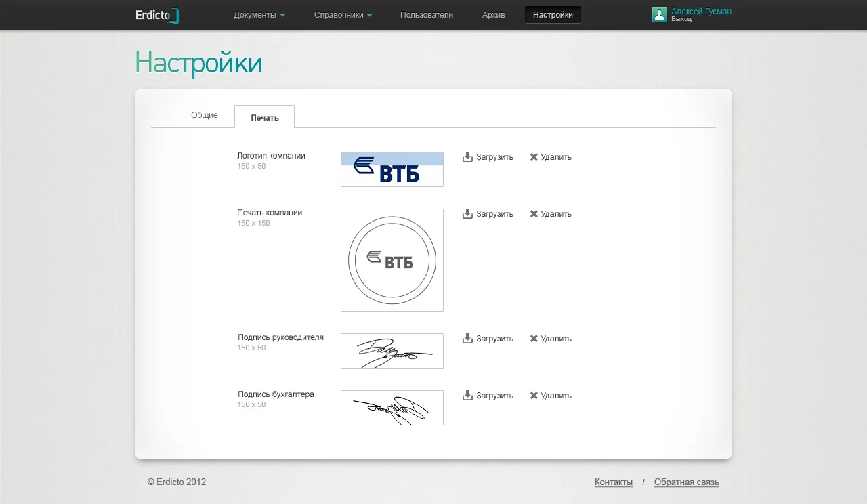Viewport: 867px width, 504px height.
Task: Click Удалить for Подпись руководителя
Action: tap(556, 339)
